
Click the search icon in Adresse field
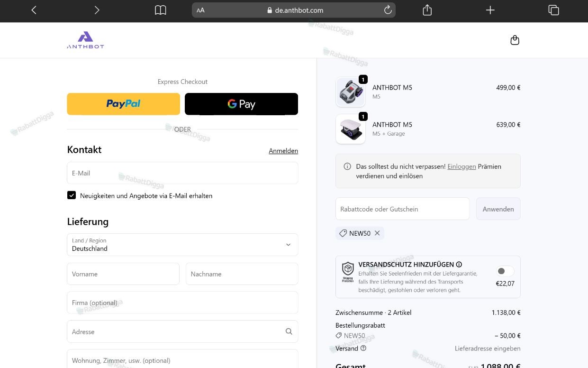coord(289,331)
